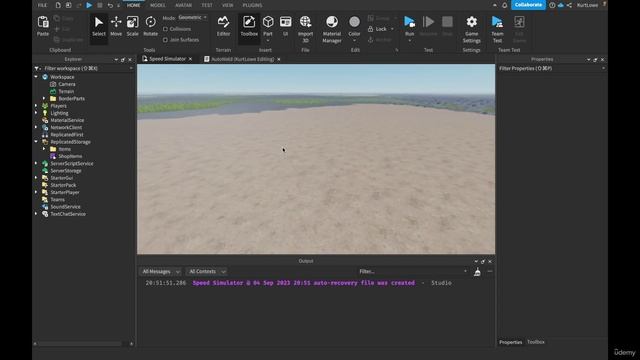Open the All Messages dropdown

click(160, 271)
